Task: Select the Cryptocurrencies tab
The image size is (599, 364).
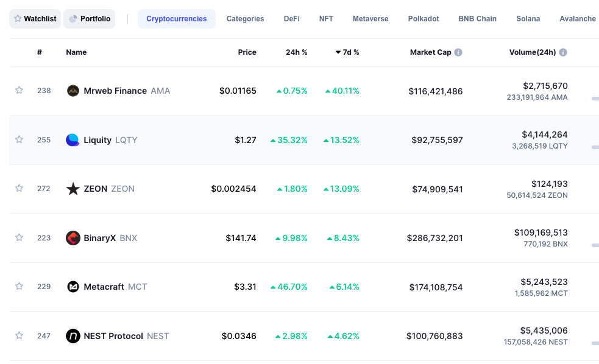Action: click(x=177, y=19)
